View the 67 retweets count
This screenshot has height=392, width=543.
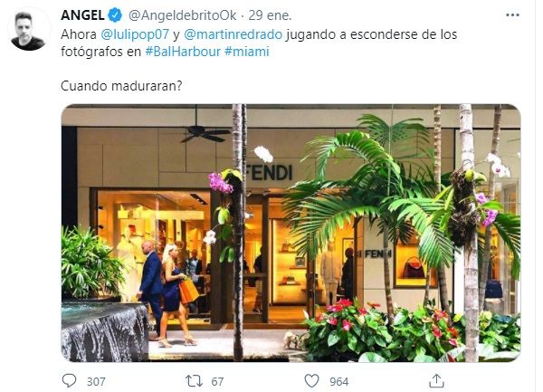(217, 382)
